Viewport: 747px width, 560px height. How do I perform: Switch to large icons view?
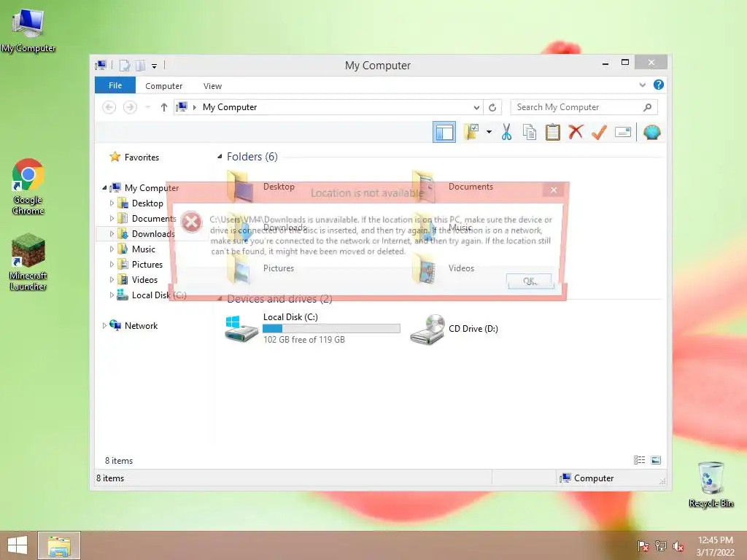pyautogui.click(x=656, y=459)
